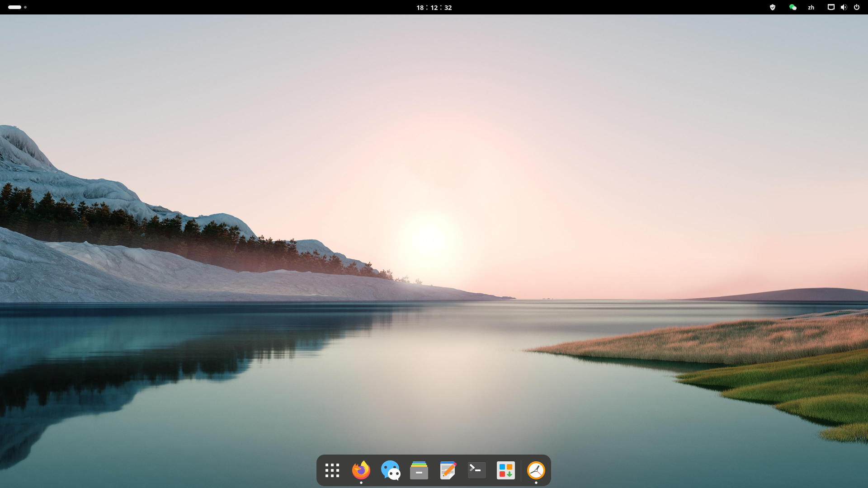Open the file manager from dock
This screenshot has width=868, height=488.
(x=419, y=470)
